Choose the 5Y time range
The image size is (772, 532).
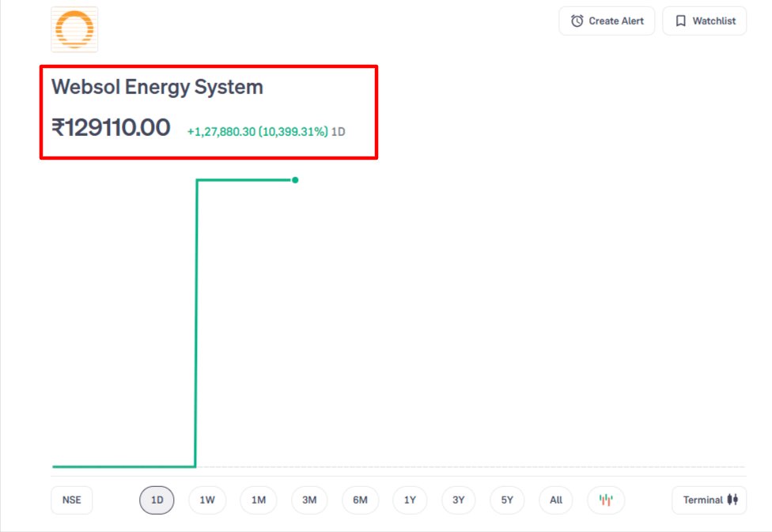[x=507, y=500]
